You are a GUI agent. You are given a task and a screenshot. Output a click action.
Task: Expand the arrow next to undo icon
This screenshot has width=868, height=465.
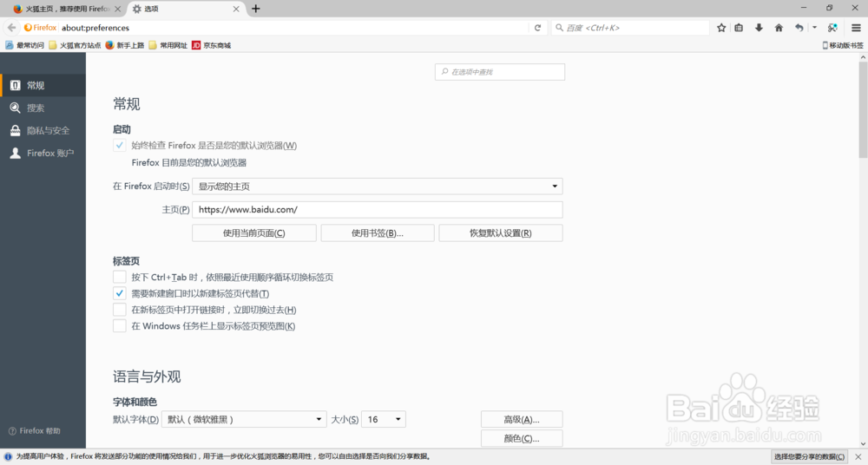coord(814,28)
